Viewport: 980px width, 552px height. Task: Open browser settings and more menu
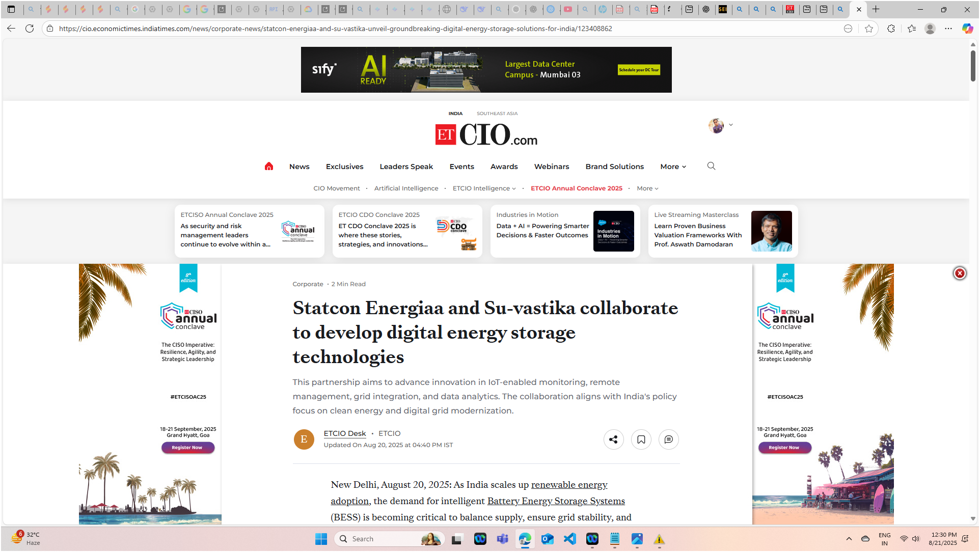point(948,29)
